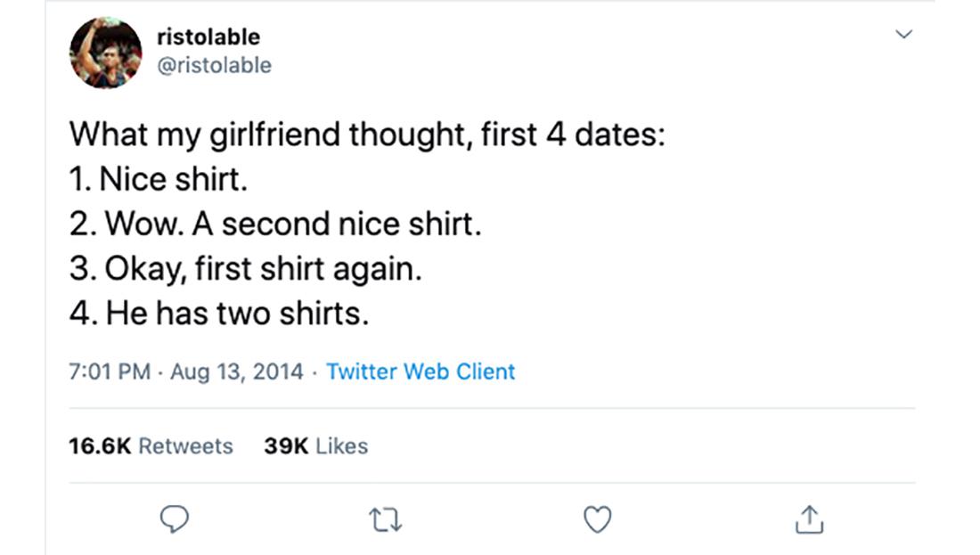
Task: Click the bold ristolable display name
Action: click(x=208, y=37)
